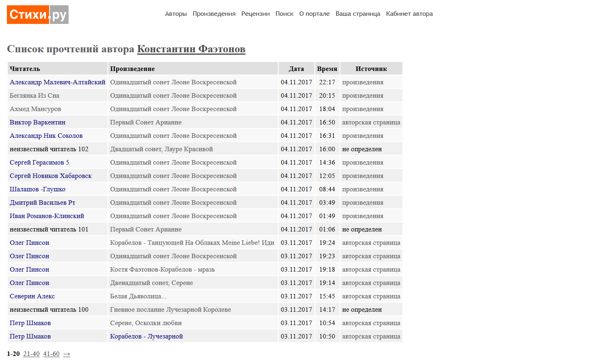This screenshot has width=615, height=364.
Task: Open reader Александр Ник Соколов
Action: pyautogui.click(x=46, y=136)
